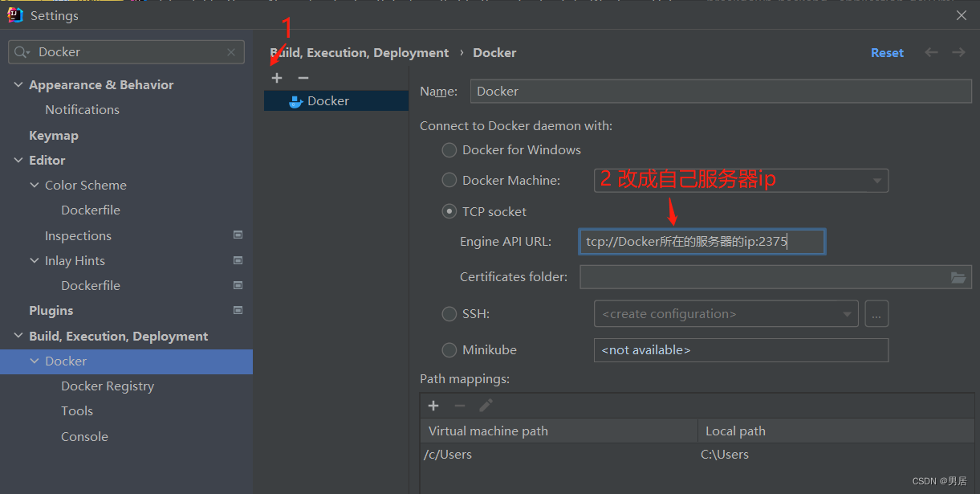Collapse the Color Scheme tree node
Image resolution: width=980 pixels, height=494 pixels.
click(35, 186)
